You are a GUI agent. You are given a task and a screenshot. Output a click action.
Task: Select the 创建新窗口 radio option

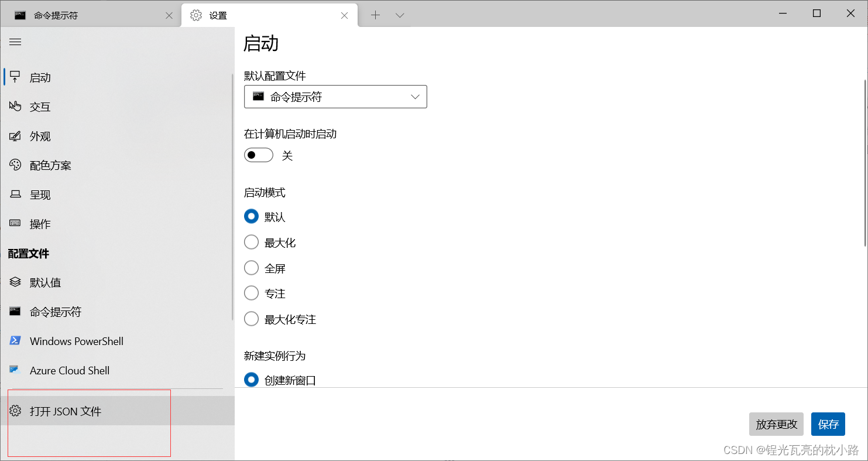tap(251, 380)
